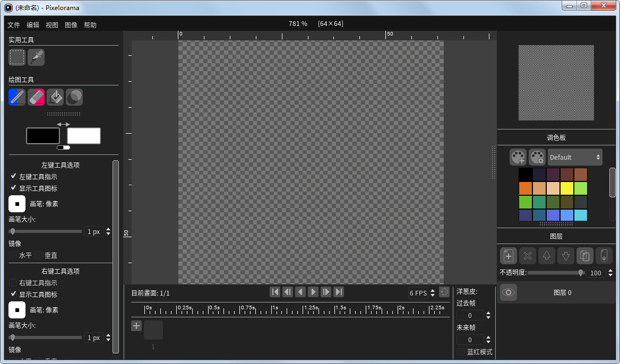Open the Default palette dropdown
The height and width of the screenshot is (364, 620).
pos(574,157)
